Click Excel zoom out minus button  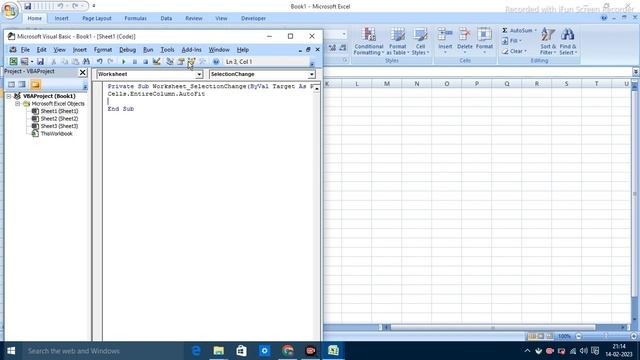(x=579, y=336)
